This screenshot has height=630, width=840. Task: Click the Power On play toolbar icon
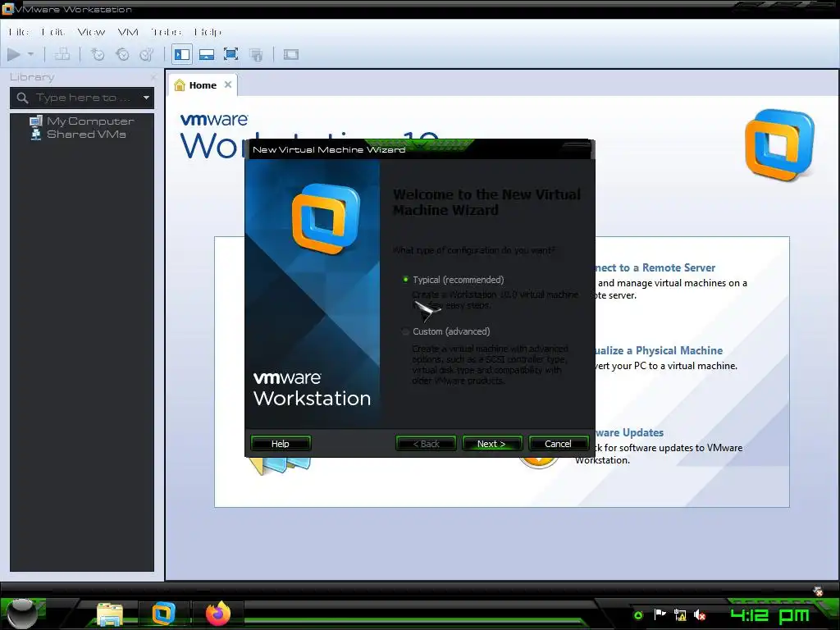click(x=14, y=54)
